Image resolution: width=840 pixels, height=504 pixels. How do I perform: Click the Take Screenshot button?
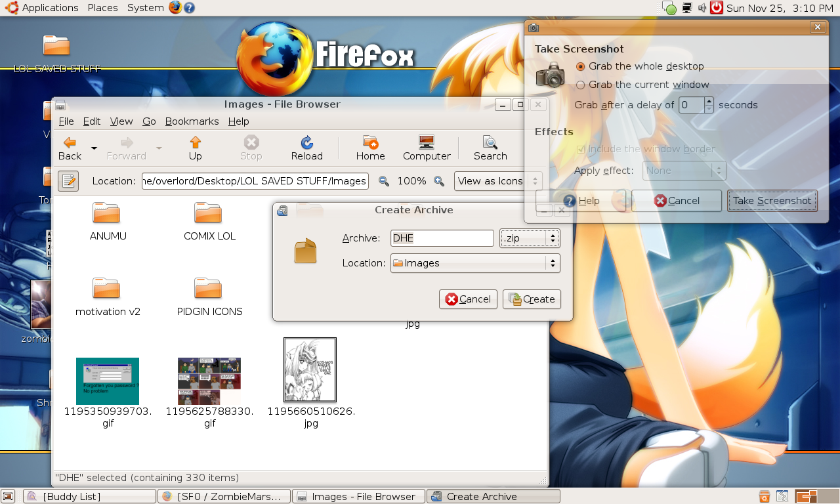coord(772,201)
